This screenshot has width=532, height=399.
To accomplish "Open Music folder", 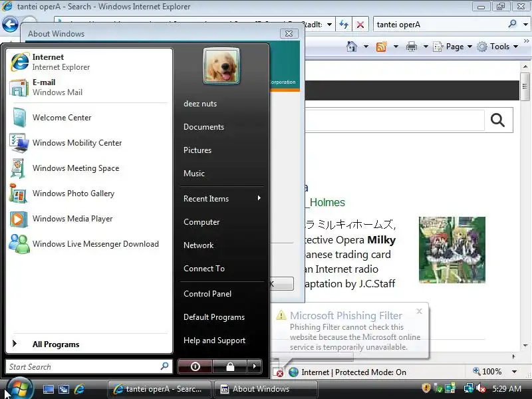I will [x=194, y=174].
